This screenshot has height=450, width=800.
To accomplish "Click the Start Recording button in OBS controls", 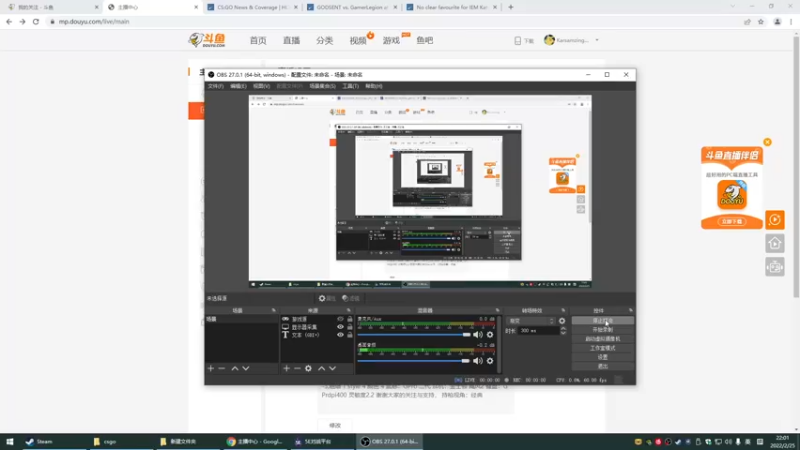I will pos(603,330).
